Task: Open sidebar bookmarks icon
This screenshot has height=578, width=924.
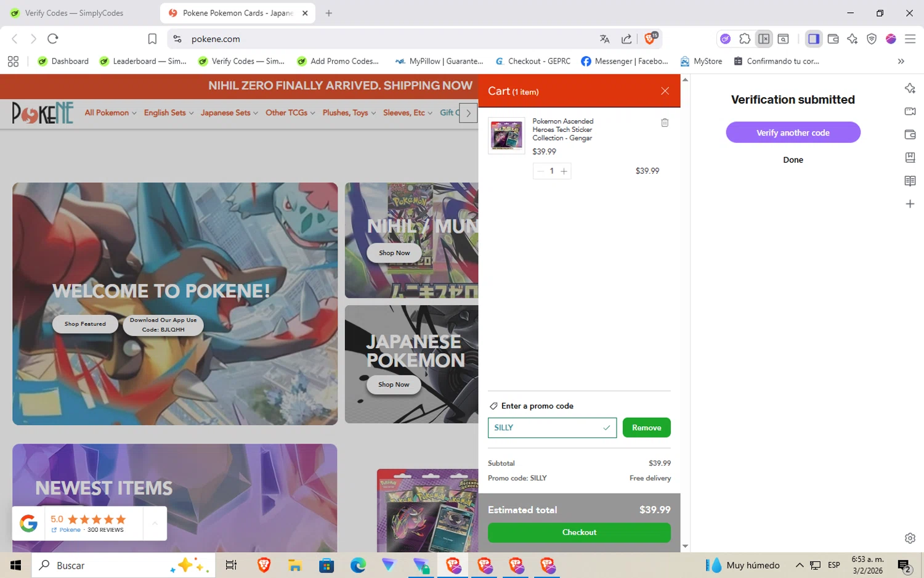Action: point(910,158)
